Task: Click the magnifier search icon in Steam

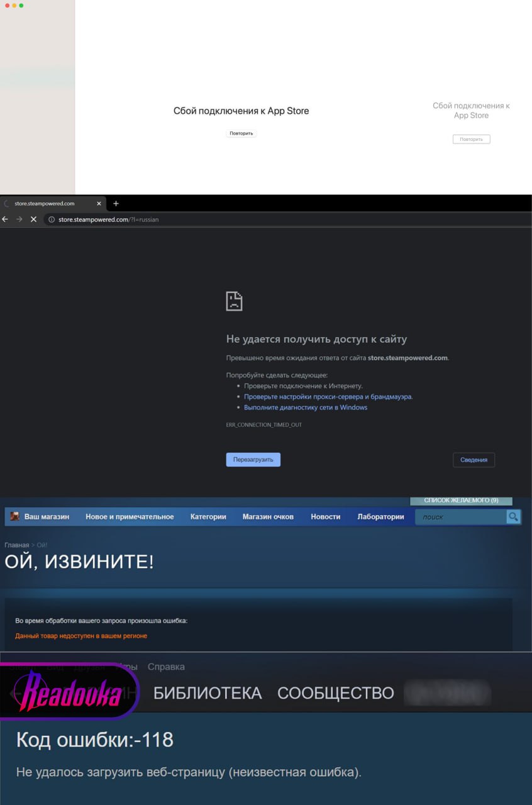Action: (514, 517)
